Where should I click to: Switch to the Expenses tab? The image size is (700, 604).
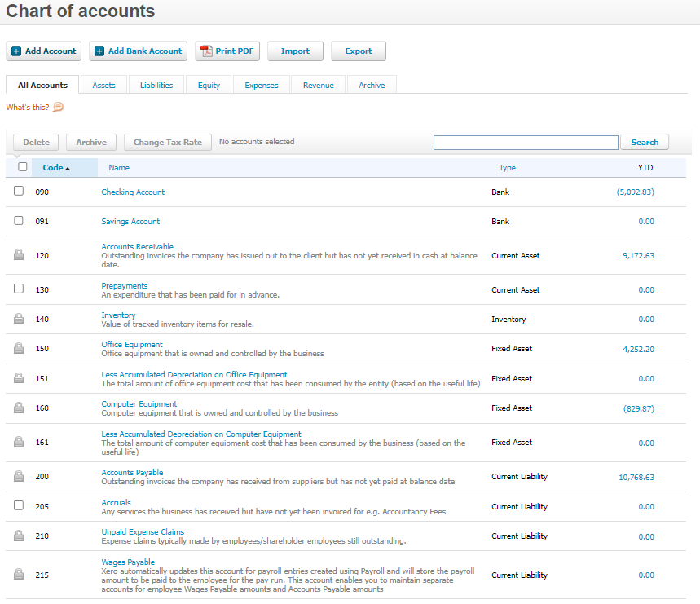click(x=261, y=84)
